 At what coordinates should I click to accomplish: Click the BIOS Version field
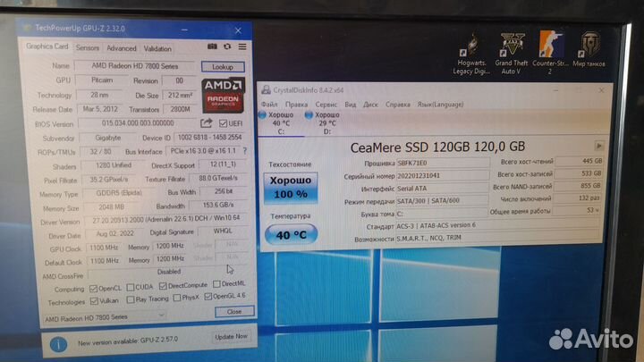138,123
